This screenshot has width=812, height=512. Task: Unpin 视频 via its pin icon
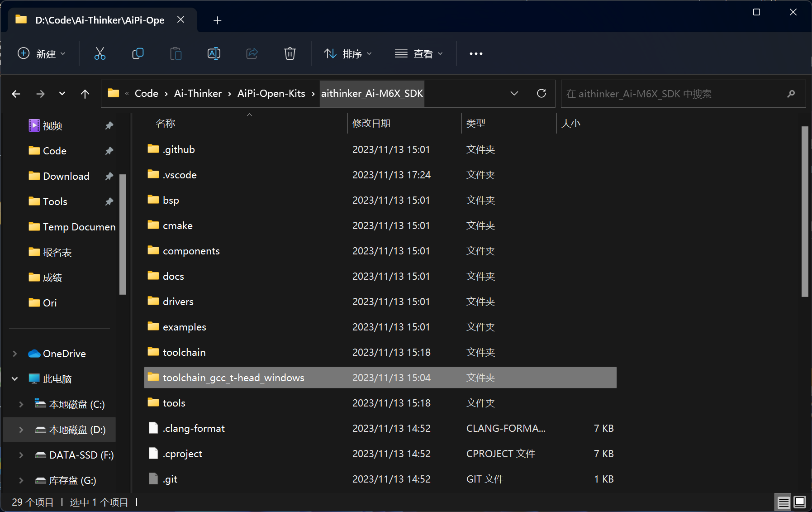[109, 125]
